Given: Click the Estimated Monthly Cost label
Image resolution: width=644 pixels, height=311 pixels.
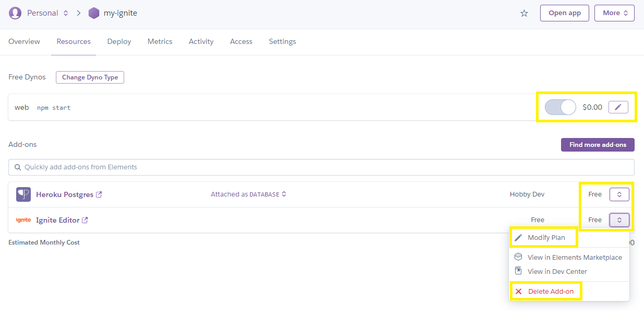Looking at the screenshot, I should (x=44, y=243).
